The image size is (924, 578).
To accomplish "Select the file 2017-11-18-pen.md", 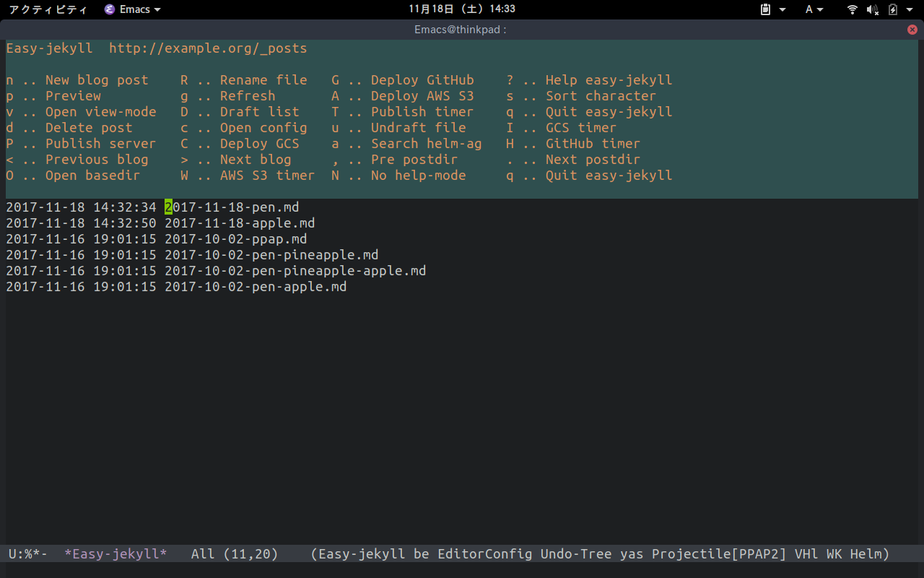I will pyautogui.click(x=232, y=207).
